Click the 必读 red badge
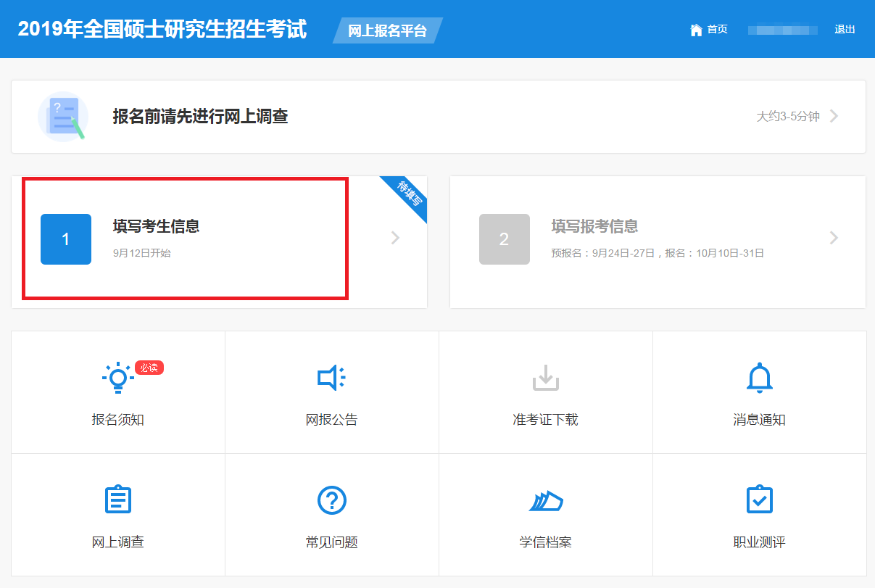This screenshot has width=875, height=588. [149, 368]
